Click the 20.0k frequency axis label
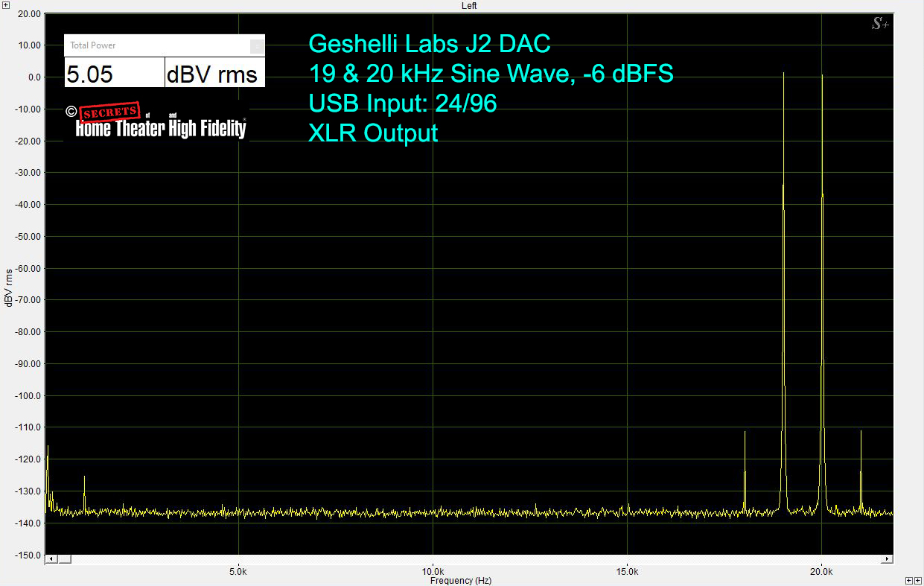 pos(821,571)
